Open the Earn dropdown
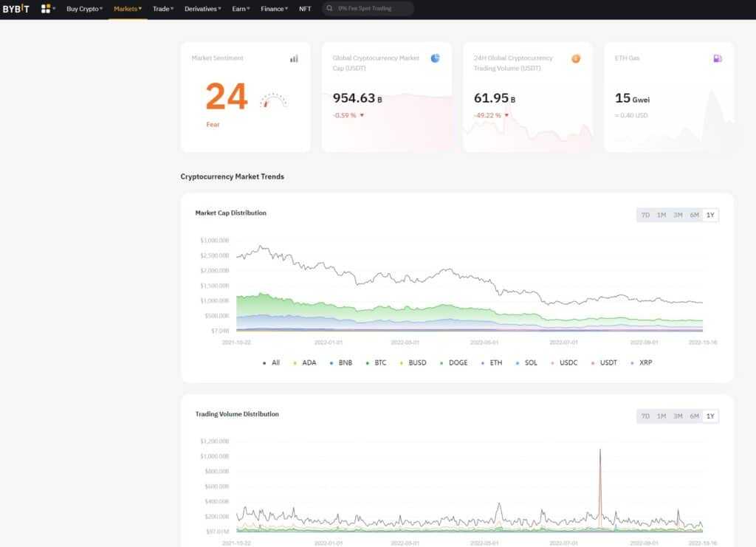This screenshot has height=547, width=756. click(x=241, y=9)
